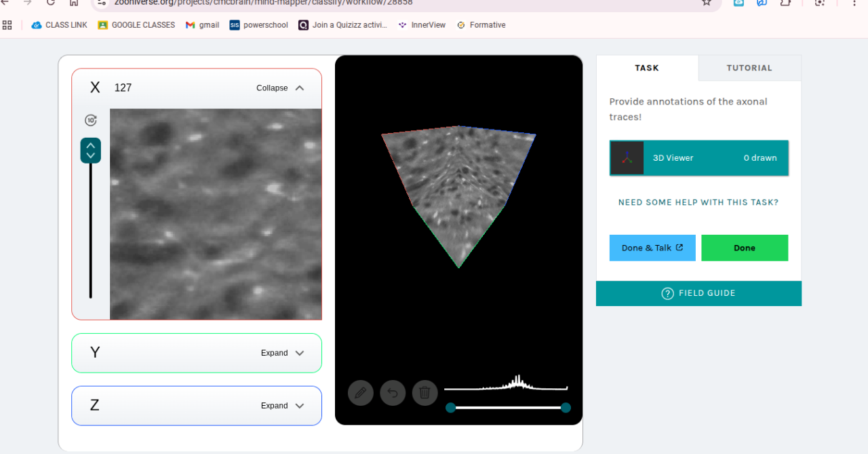Expand the Z plane panel
The width and height of the screenshot is (868, 454).
(x=283, y=406)
